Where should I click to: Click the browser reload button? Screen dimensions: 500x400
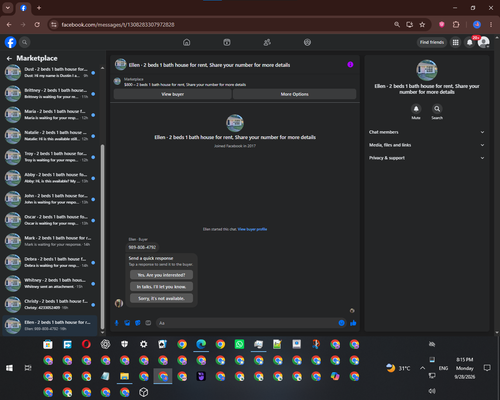coord(37,25)
